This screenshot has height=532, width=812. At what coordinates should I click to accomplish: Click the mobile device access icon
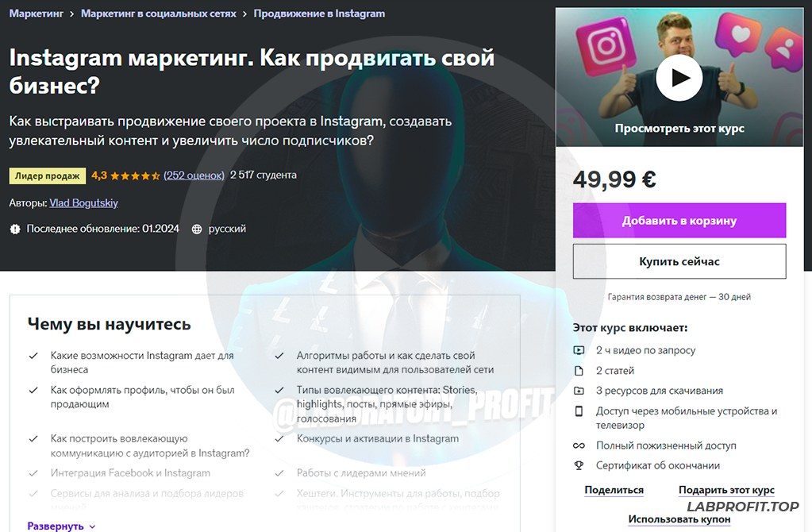pos(579,411)
